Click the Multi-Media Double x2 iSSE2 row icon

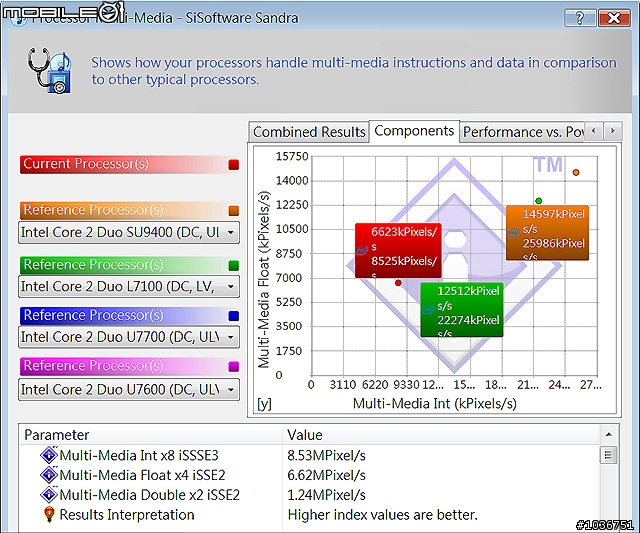pos(49,494)
